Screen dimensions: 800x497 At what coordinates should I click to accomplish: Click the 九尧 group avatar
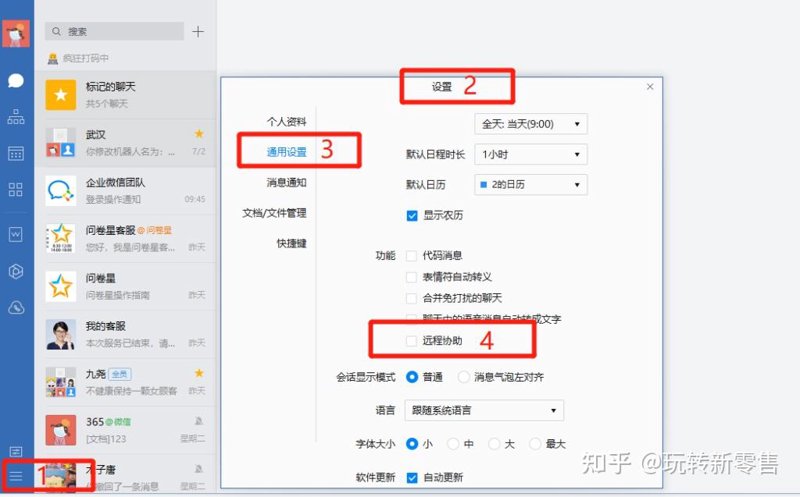point(61,382)
